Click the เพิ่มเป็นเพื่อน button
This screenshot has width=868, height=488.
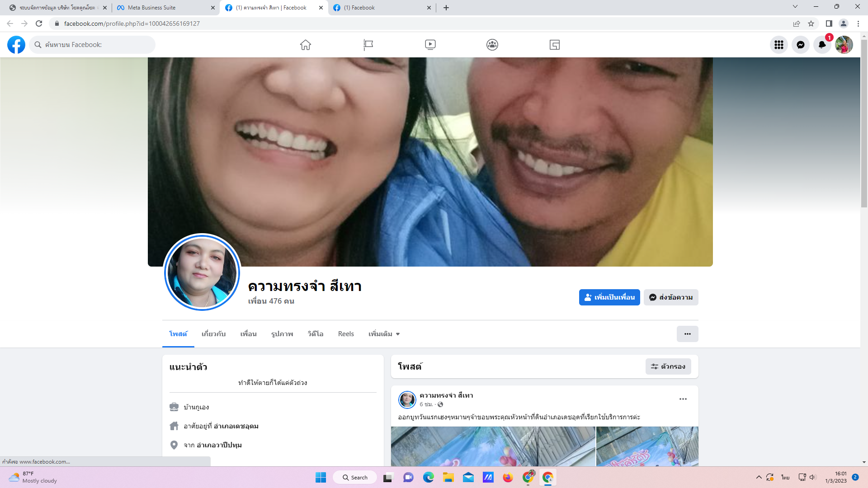coord(609,297)
